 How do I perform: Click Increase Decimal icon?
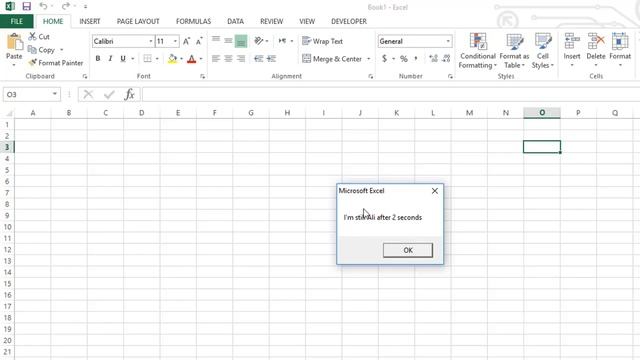pos(433,59)
